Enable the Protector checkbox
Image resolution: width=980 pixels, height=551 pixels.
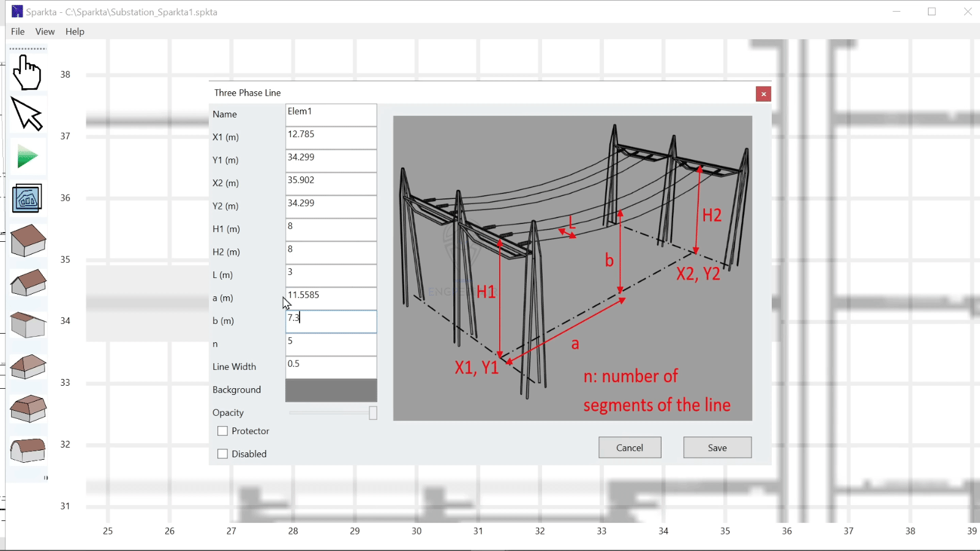(x=223, y=431)
